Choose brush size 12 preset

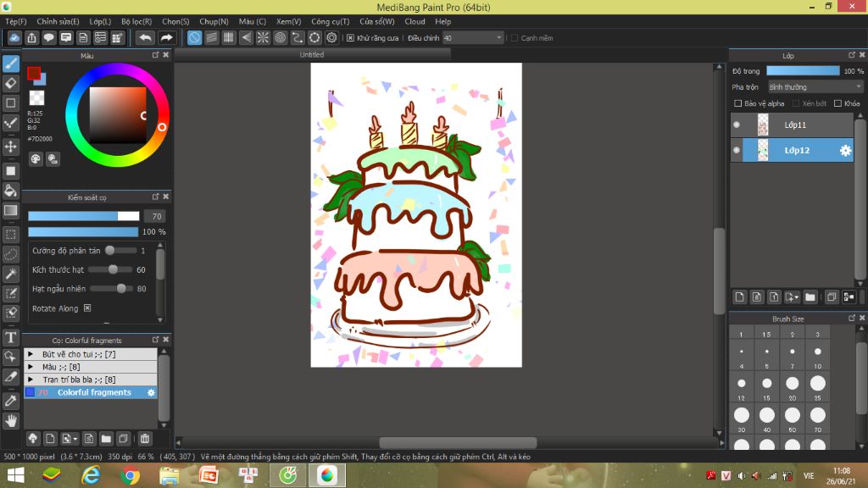(x=741, y=386)
